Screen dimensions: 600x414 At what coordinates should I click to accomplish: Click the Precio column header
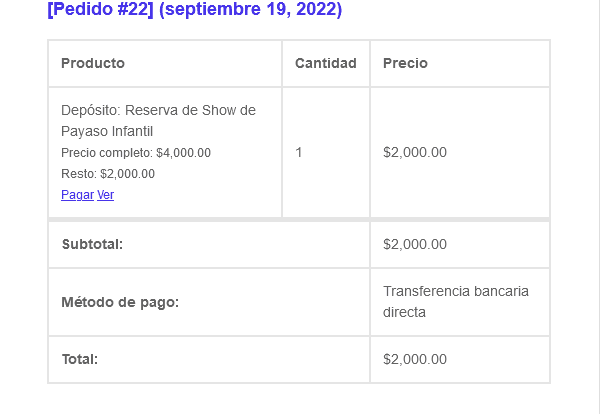tap(405, 63)
